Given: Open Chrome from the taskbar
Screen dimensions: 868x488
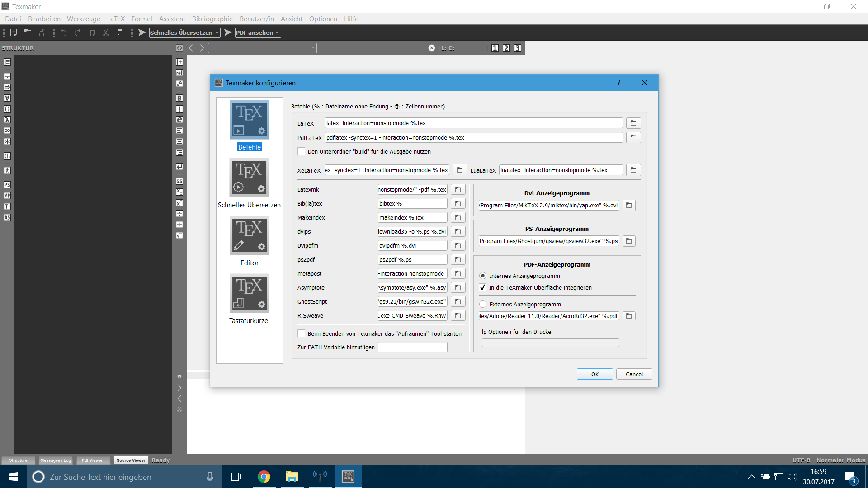Looking at the screenshot, I should (x=264, y=477).
